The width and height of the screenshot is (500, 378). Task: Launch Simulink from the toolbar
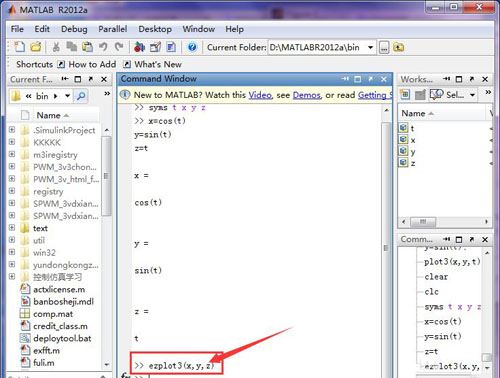(x=139, y=47)
